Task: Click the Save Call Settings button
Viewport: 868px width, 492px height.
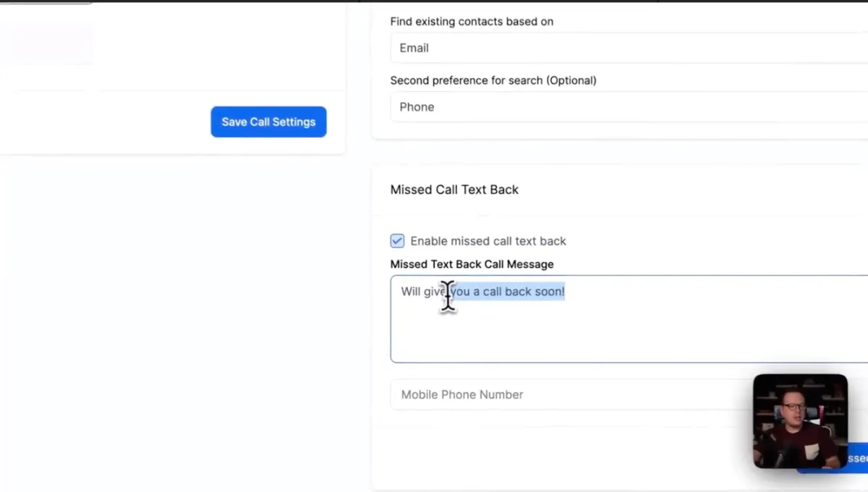Action: click(268, 122)
